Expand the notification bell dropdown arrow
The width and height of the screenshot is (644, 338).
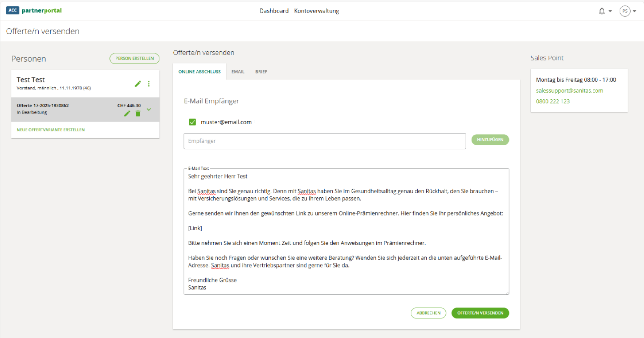[x=610, y=11]
